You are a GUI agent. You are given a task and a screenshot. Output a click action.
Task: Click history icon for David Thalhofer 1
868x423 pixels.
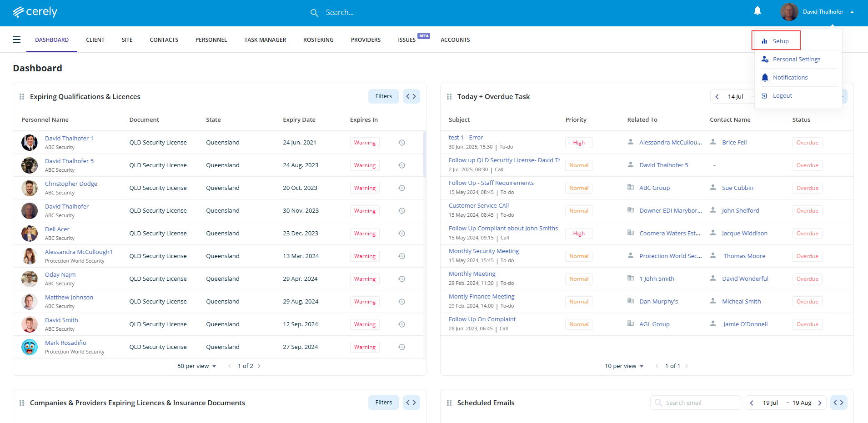pos(401,143)
